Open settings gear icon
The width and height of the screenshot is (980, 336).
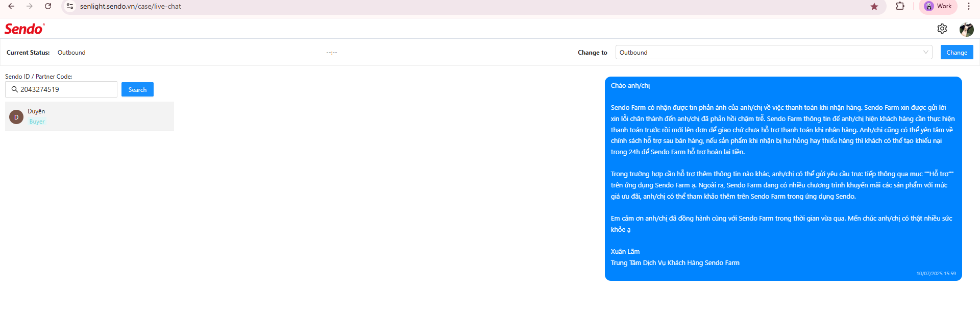click(x=942, y=29)
